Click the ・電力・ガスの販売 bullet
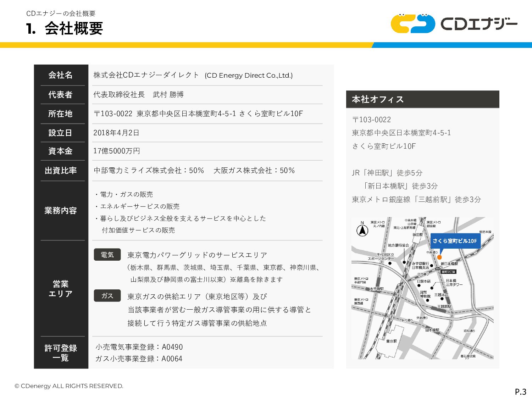This screenshot has width=532, height=399. (x=123, y=194)
